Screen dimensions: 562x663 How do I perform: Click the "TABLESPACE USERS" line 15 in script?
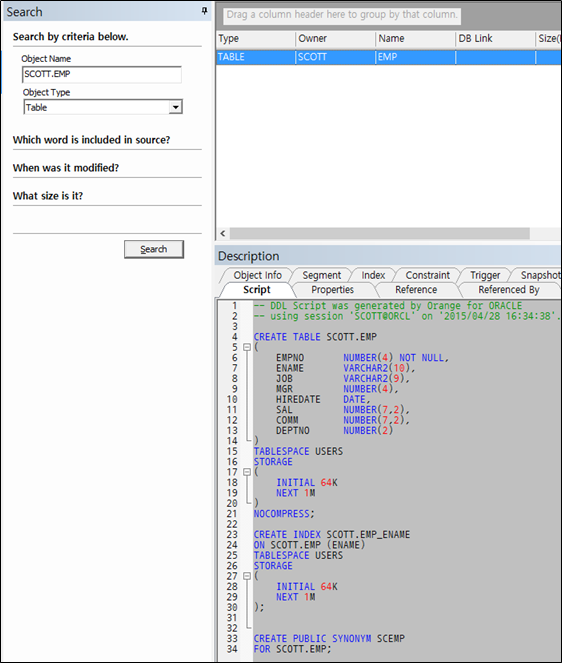tap(298, 451)
